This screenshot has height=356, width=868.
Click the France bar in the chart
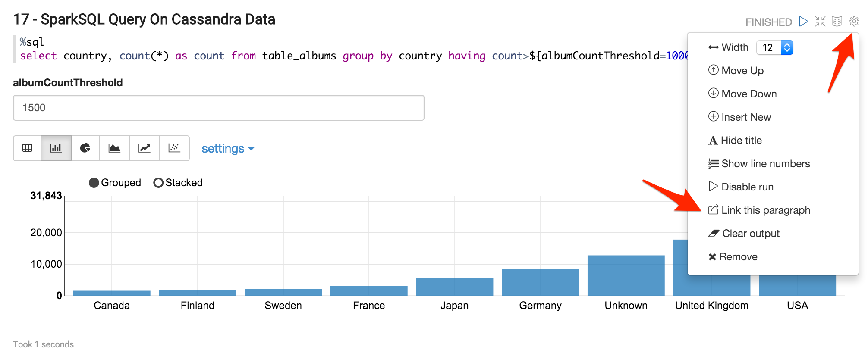(369, 291)
